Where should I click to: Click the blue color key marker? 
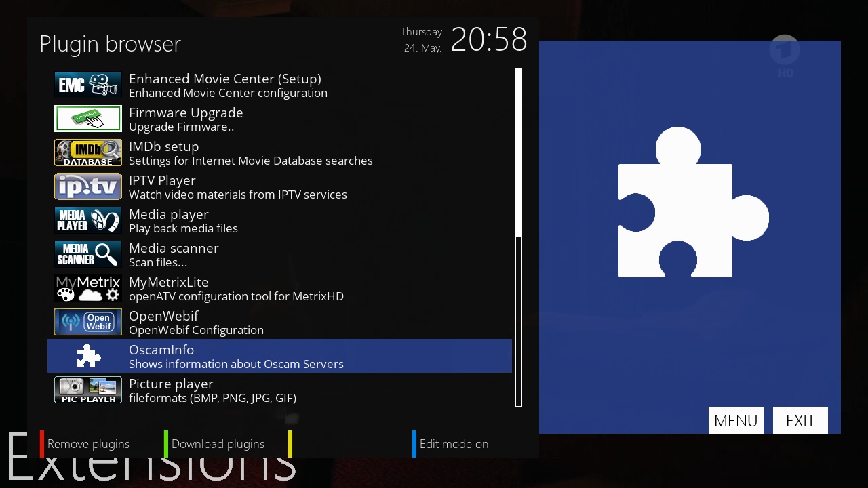414,444
